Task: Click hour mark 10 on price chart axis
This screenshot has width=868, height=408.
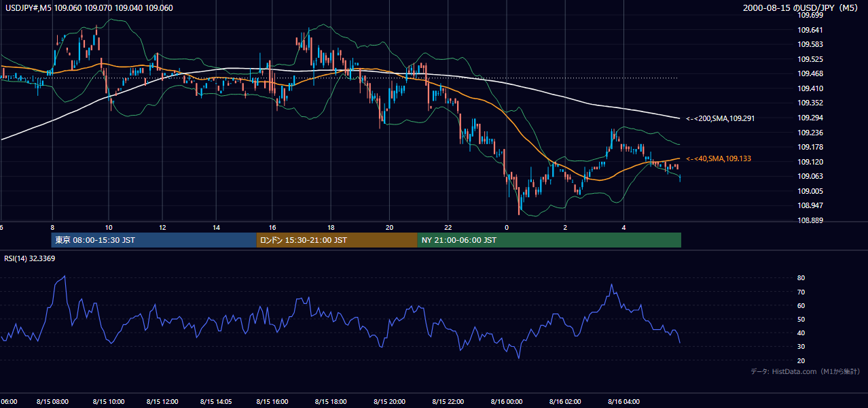Action: tap(109, 226)
